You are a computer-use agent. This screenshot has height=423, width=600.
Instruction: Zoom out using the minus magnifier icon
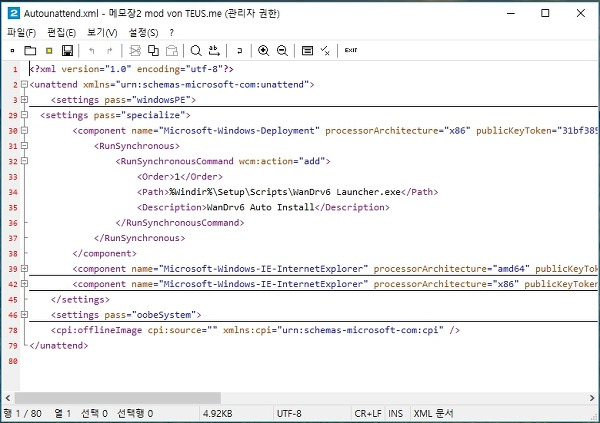click(x=282, y=50)
